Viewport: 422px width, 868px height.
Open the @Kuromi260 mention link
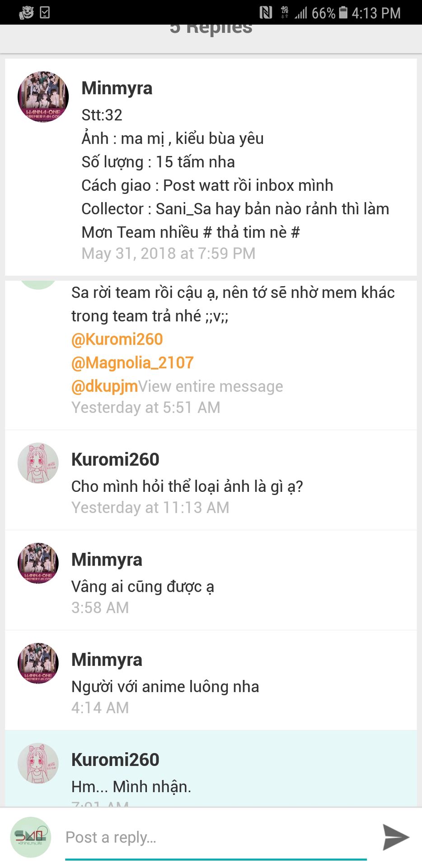[117, 339]
